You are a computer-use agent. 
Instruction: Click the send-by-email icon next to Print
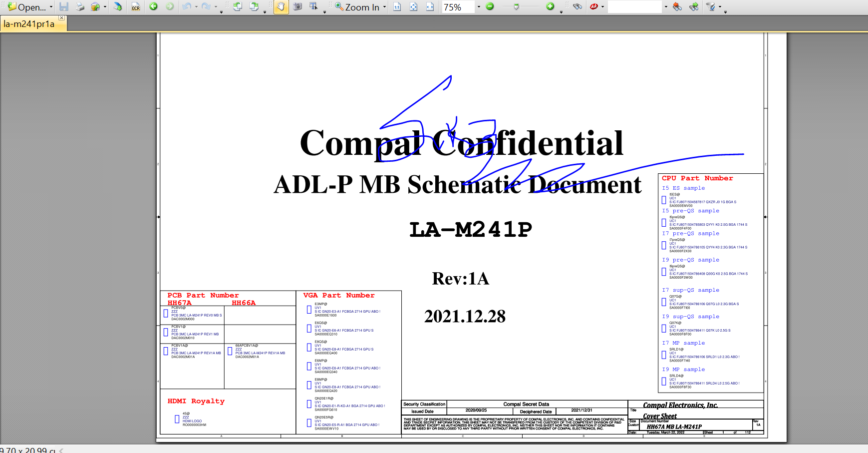coord(95,7)
